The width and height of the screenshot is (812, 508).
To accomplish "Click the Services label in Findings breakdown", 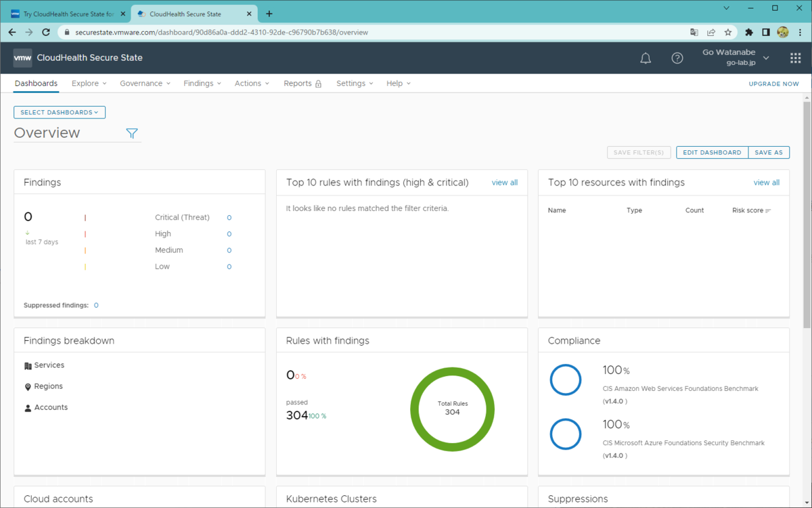I will coord(49,365).
